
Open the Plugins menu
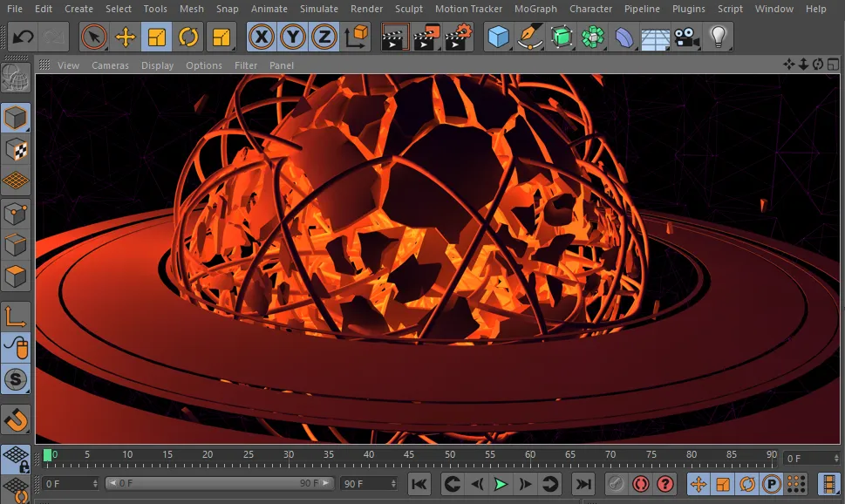click(688, 9)
